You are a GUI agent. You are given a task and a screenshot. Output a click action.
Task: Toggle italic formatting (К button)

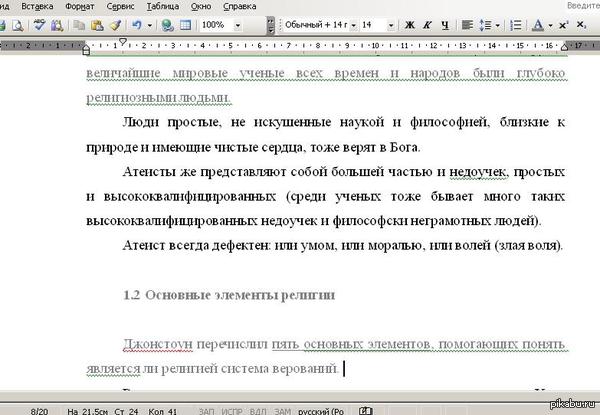coord(427,24)
